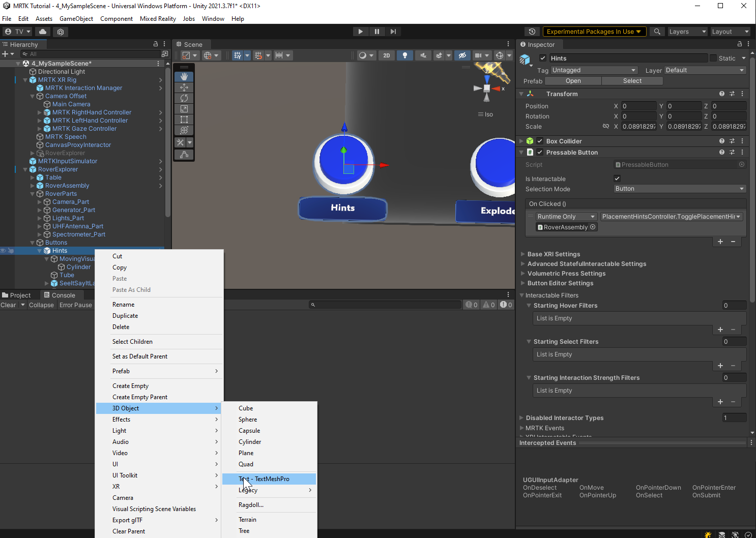Toggle scene view audio mute icon
Image resolution: width=756 pixels, height=538 pixels.
pos(423,55)
